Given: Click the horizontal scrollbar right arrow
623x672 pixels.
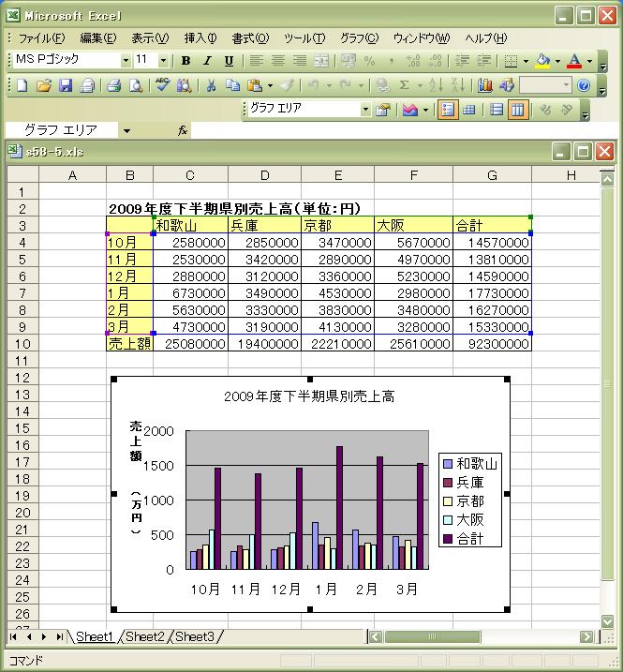Looking at the screenshot, I should point(586,637).
